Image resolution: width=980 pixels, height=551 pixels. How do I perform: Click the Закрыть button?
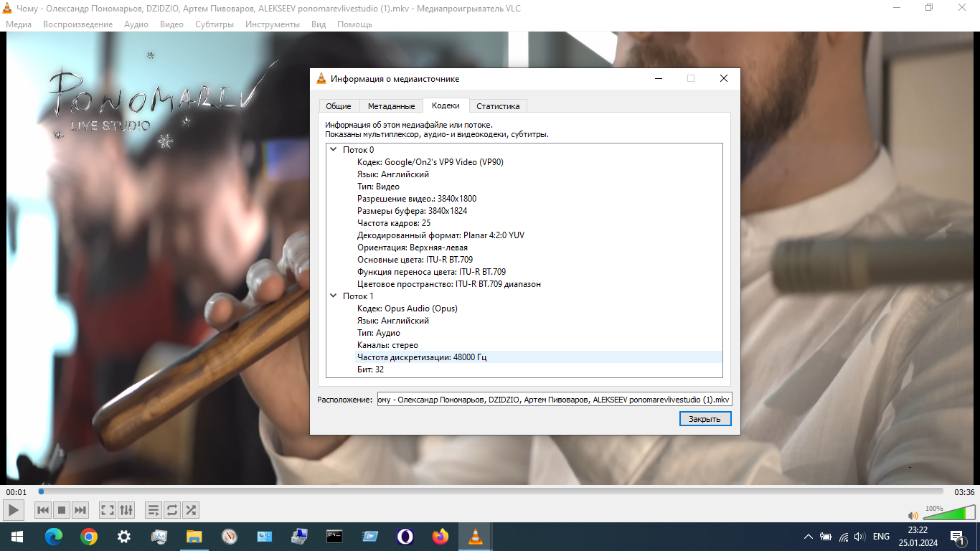705,419
